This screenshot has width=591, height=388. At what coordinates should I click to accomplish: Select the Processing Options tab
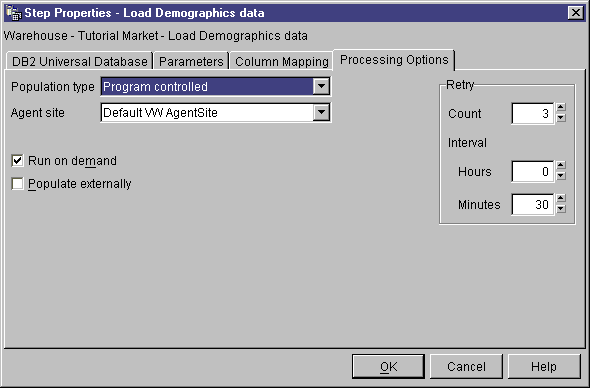(394, 60)
